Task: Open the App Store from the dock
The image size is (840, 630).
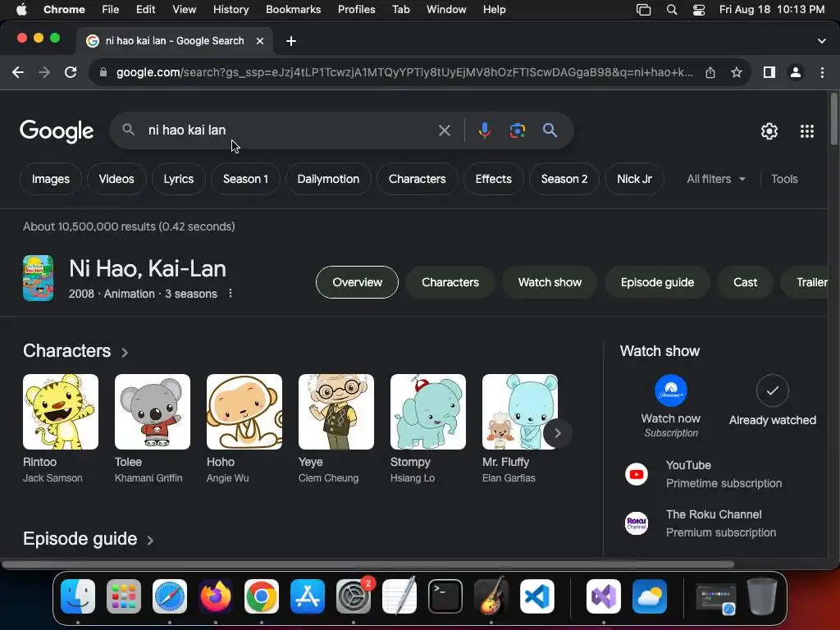Action: pos(308,596)
